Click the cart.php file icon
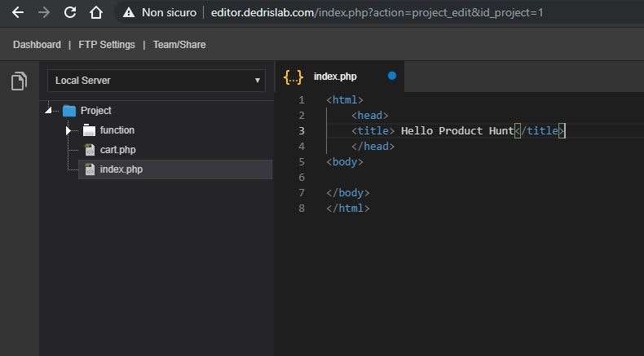Image resolution: width=644 pixels, height=356 pixels. point(90,150)
